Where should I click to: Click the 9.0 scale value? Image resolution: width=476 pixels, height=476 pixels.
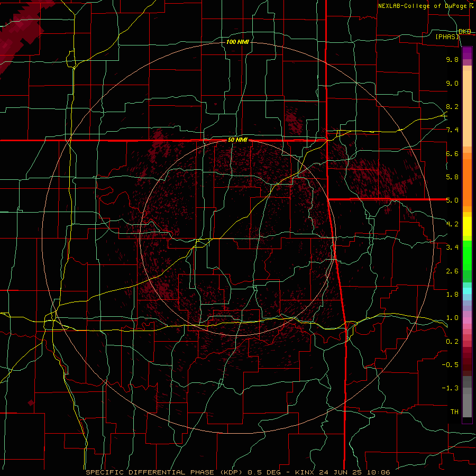coord(452,83)
